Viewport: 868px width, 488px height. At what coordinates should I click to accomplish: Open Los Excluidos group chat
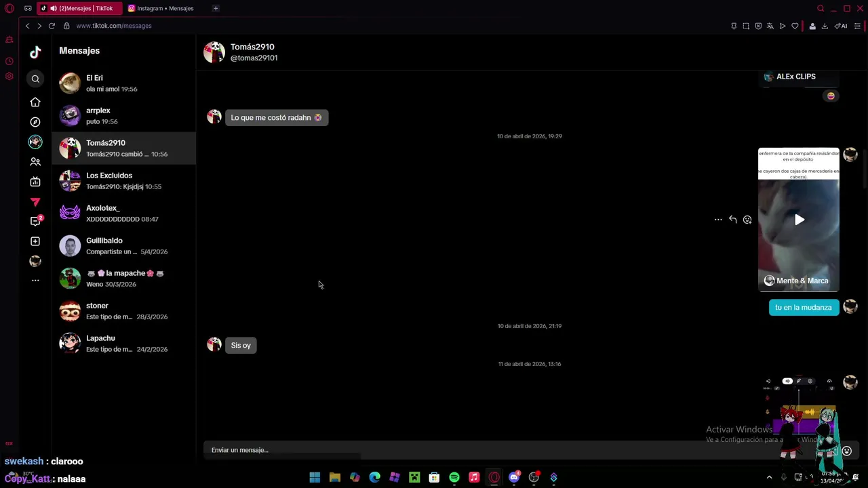124,181
